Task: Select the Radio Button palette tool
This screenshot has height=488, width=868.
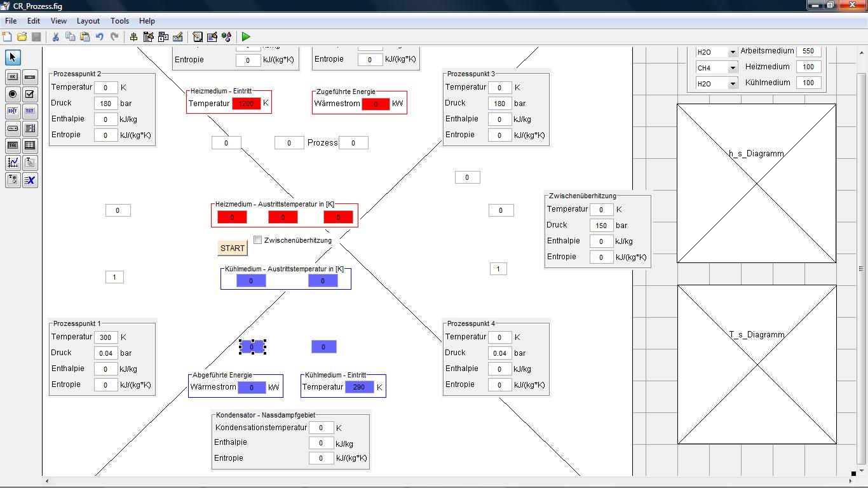Action: click(13, 94)
